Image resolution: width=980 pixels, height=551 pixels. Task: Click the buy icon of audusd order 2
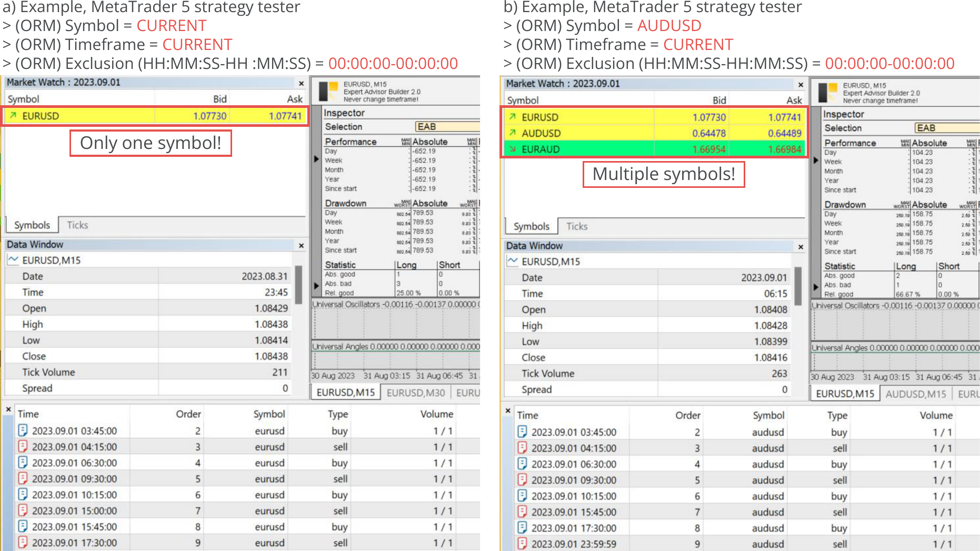click(x=522, y=432)
